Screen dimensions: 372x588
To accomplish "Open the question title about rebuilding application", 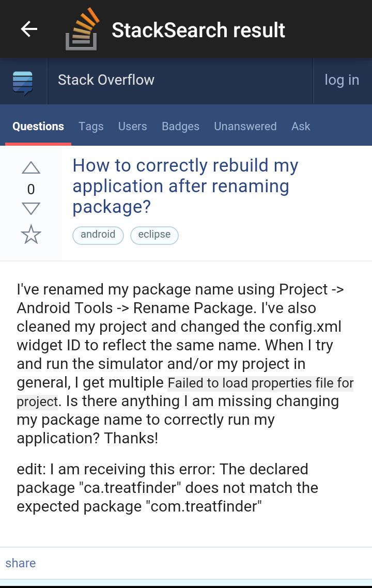I will point(185,186).
